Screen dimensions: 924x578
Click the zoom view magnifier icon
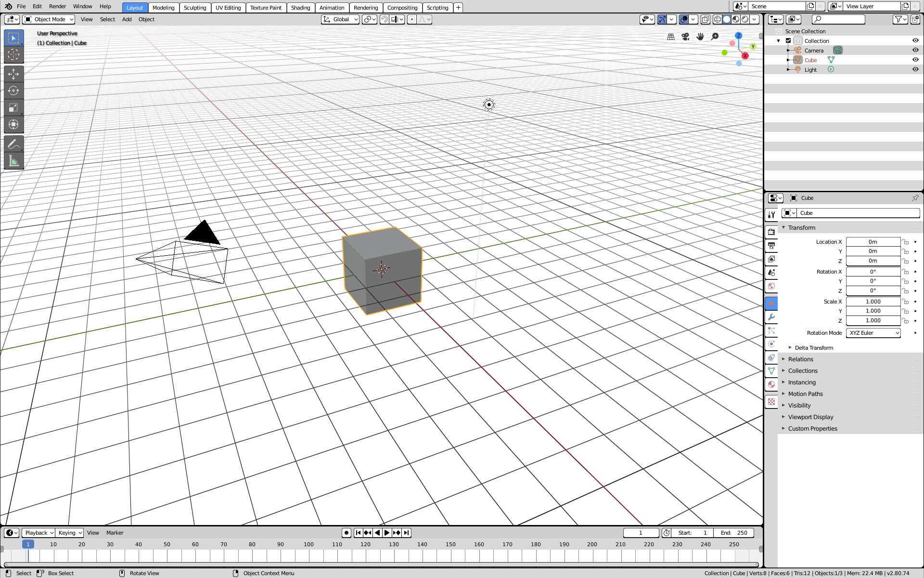point(715,37)
